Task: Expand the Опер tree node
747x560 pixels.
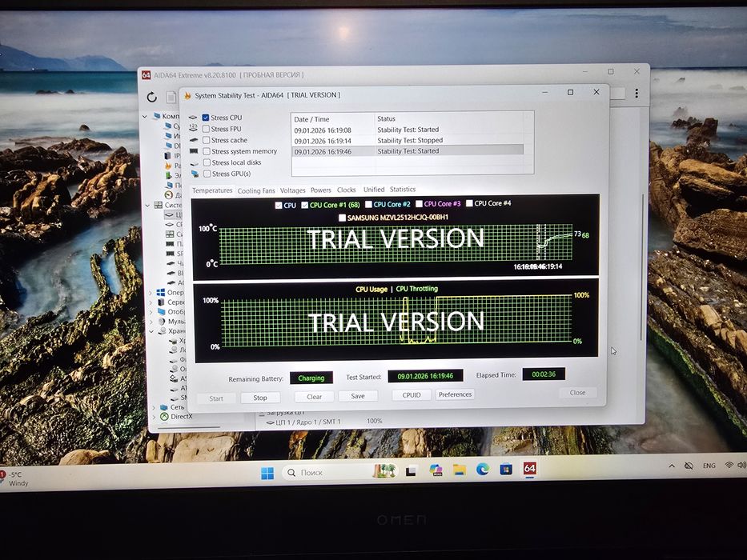Action: coord(151,292)
